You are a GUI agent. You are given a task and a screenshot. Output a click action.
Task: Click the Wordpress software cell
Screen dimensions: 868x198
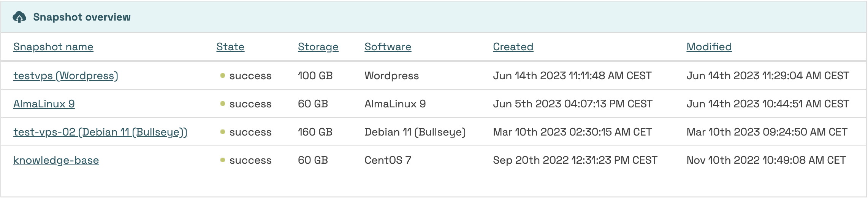tap(392, 76)
